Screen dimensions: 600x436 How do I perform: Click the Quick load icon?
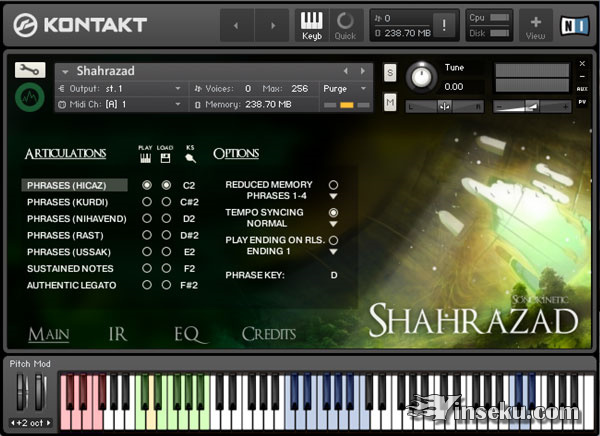(x=345, y=23)
